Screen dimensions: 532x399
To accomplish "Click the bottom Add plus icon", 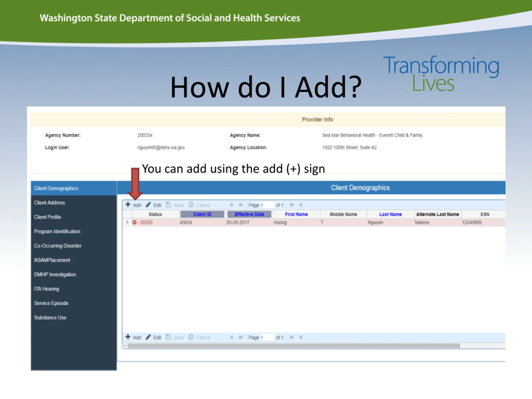I will click(x=128, y=337).
